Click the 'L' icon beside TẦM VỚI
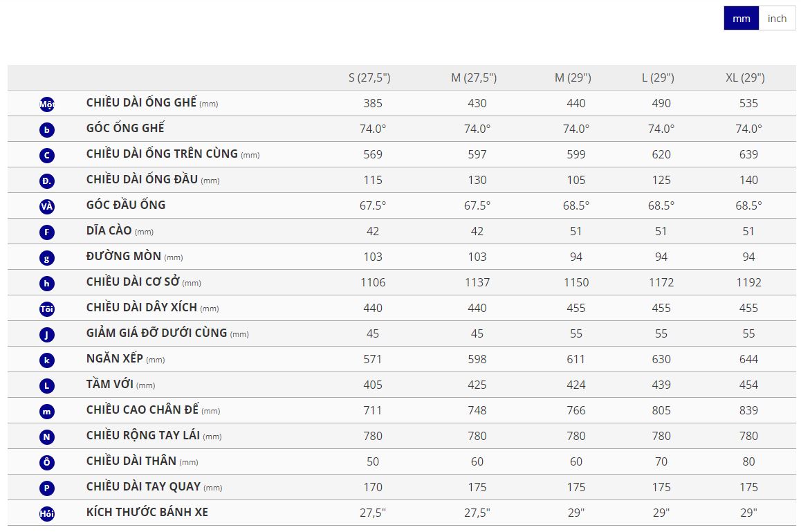The image size is (801, 532). click(47, 386)
